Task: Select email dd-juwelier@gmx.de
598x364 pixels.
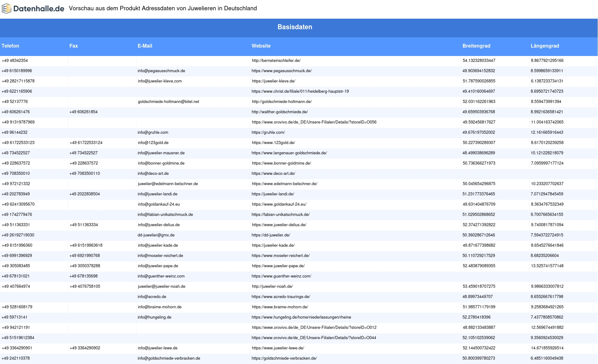Action: point(156,235)
